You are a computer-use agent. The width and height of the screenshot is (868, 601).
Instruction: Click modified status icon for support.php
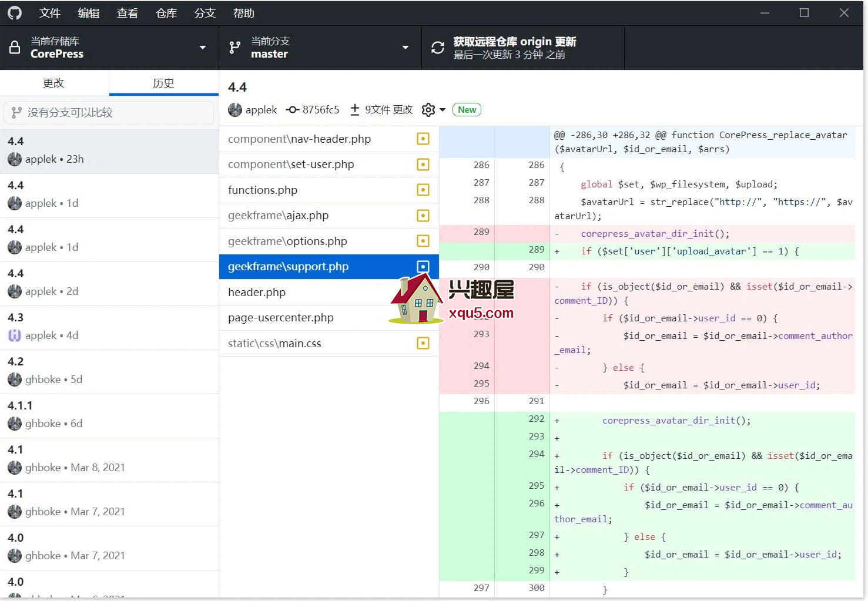[423, 267]
